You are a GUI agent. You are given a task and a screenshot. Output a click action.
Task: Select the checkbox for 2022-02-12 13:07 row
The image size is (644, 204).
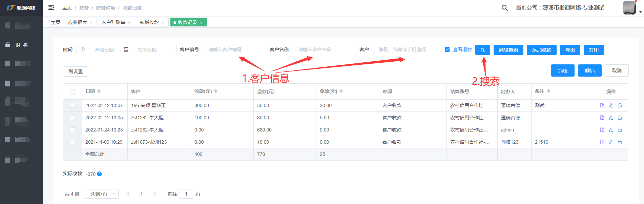pyautogui.click(x=72, y=105)
